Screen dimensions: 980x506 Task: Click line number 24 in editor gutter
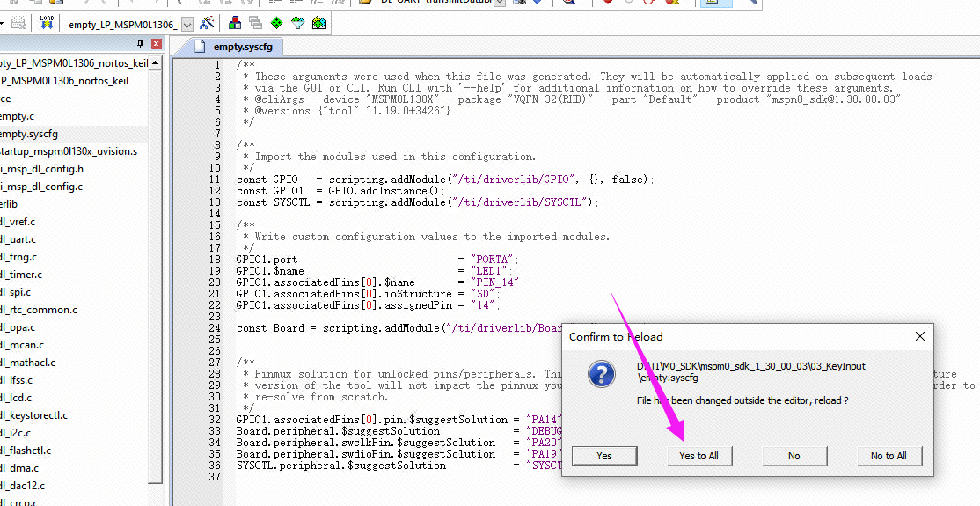pos(215,328)
